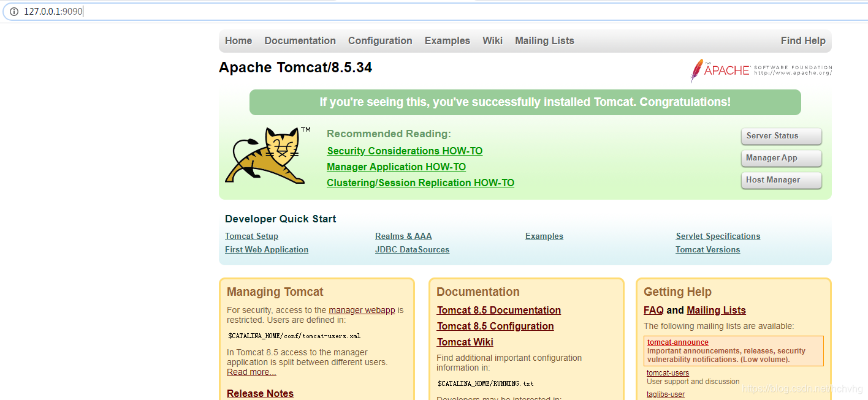The width and height of the screenshot is (868, 400).
Task: Open the Home nav item
Action: tap(238, 41)
